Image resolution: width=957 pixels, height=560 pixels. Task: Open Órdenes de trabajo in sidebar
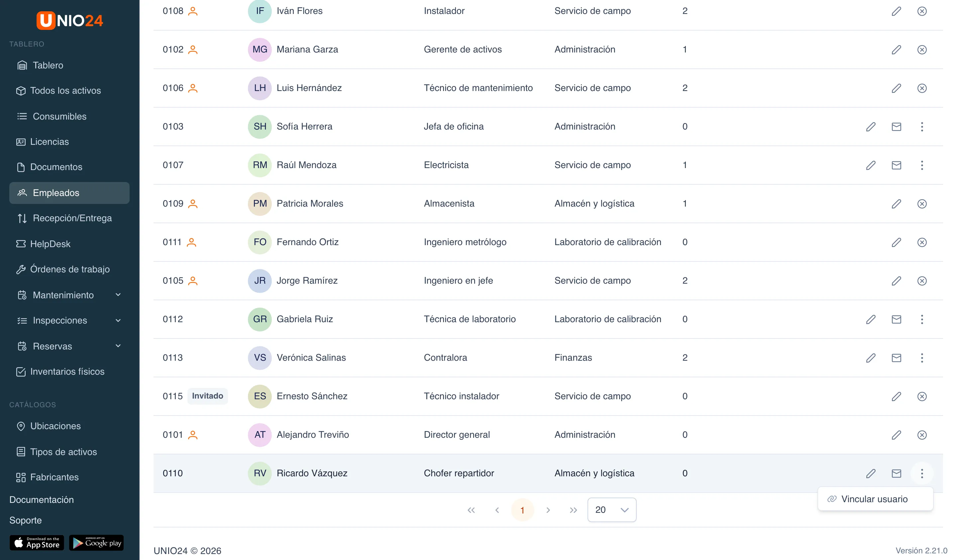69,269
